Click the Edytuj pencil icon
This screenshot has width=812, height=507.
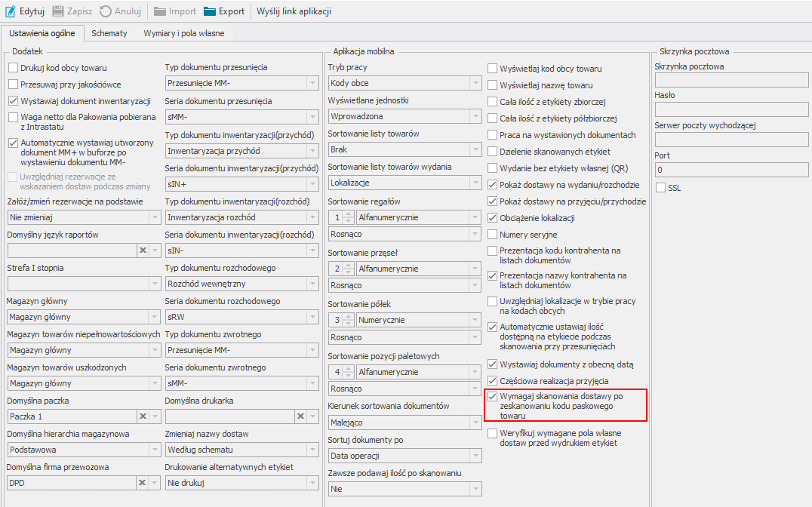[x=11, y=11]
